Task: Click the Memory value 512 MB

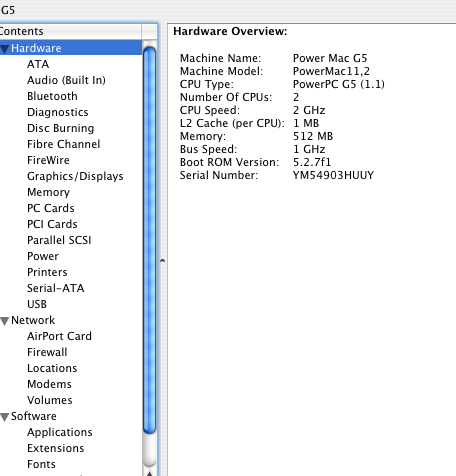Action: point(313,136)
